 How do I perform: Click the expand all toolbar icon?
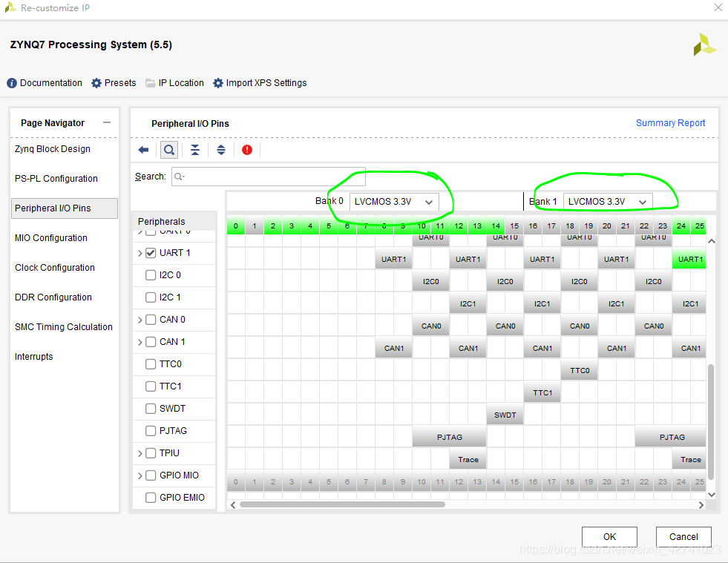point(221,150)
